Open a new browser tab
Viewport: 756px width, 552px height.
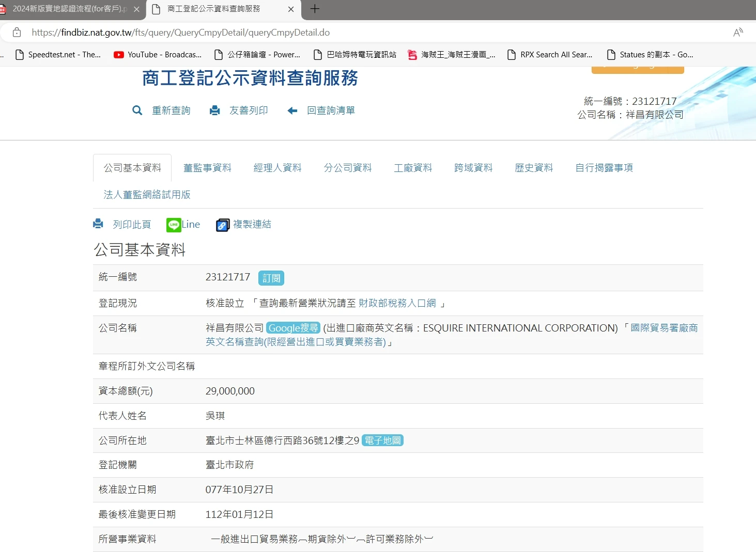(x=315, y=9)
